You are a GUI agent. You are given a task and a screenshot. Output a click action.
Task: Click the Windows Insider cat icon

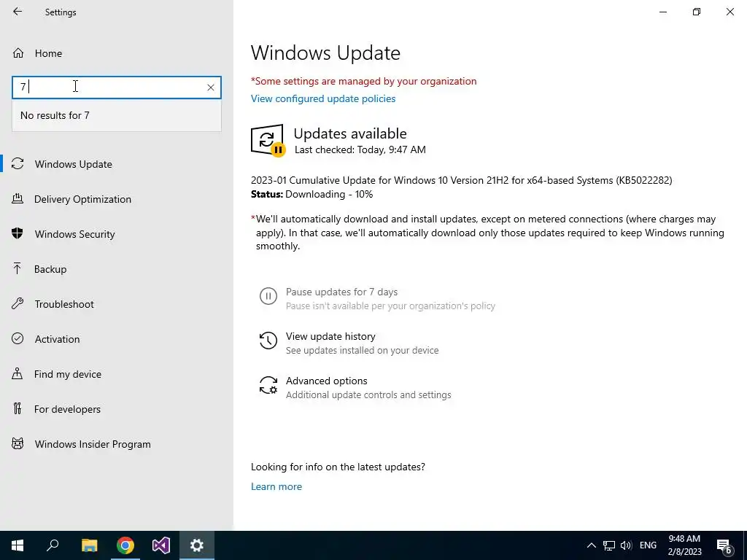(x=18, y=444)
